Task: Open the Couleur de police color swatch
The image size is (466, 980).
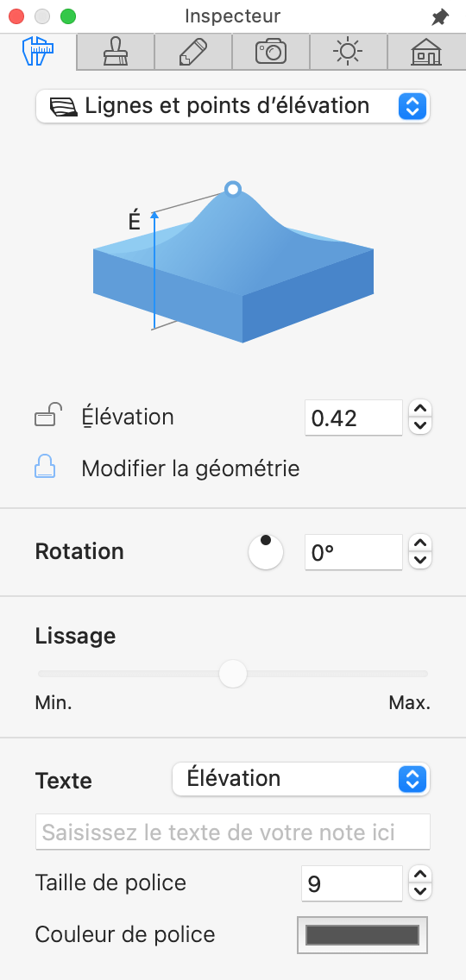Action: (362, 935)
